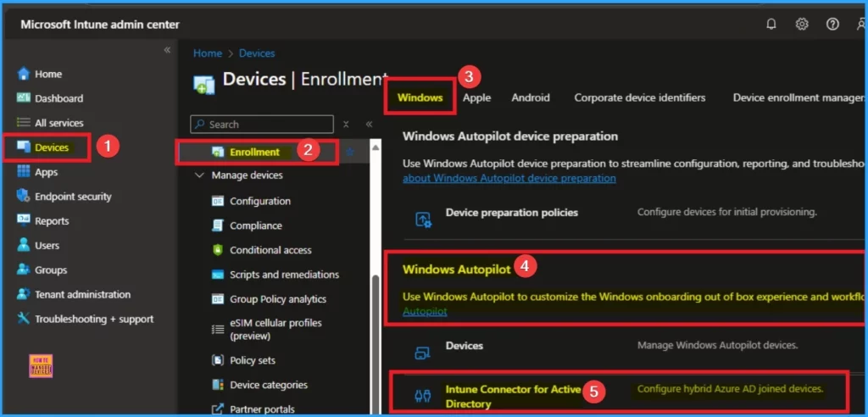Click the Tenant administration icon
868x417 pixels.
pos(23,294)
